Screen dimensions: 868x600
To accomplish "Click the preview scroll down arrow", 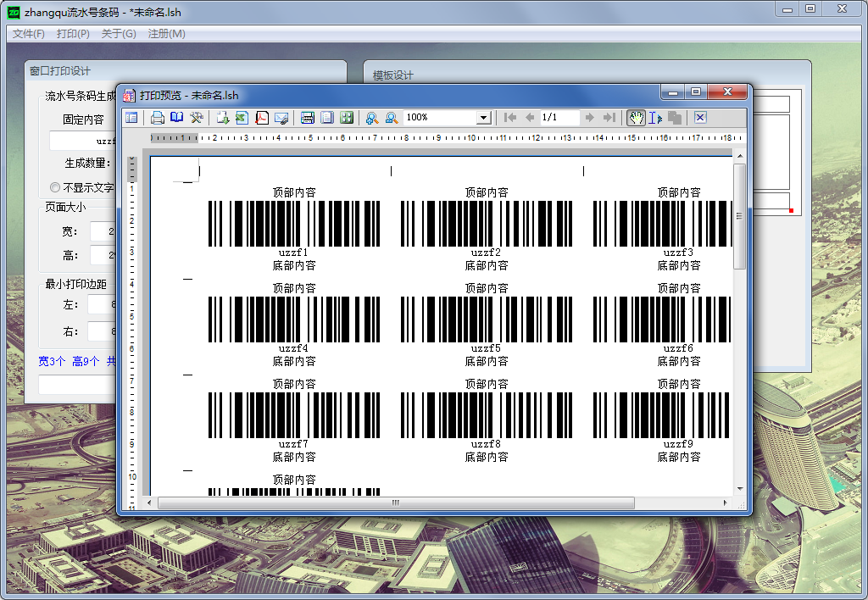I will pyautogui.click(x=739, y=489).
